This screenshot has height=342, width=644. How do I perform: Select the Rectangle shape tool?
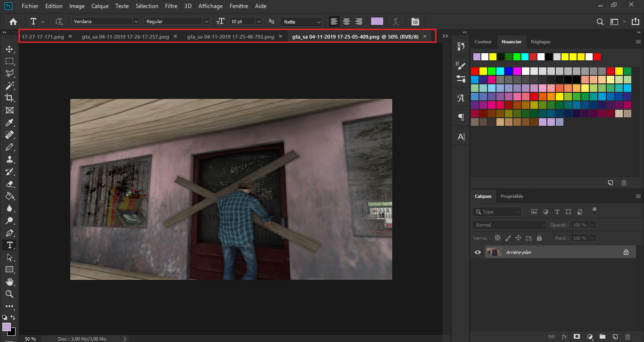point(9,269)
